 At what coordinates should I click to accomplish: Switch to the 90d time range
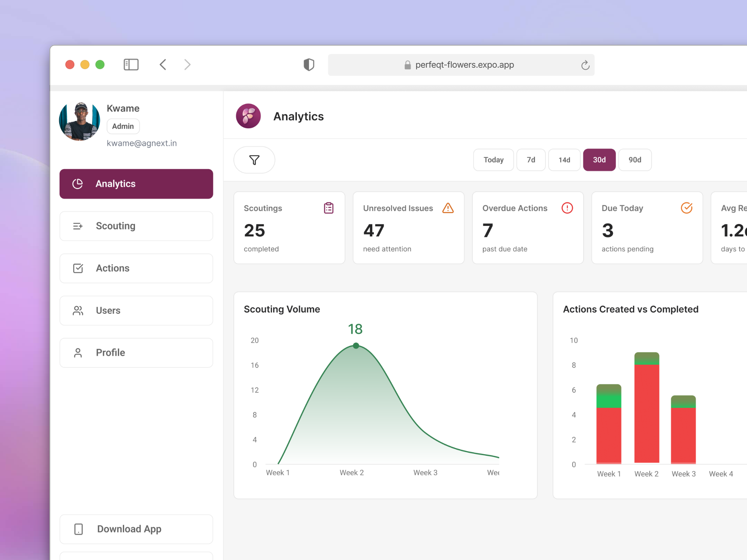635,160
